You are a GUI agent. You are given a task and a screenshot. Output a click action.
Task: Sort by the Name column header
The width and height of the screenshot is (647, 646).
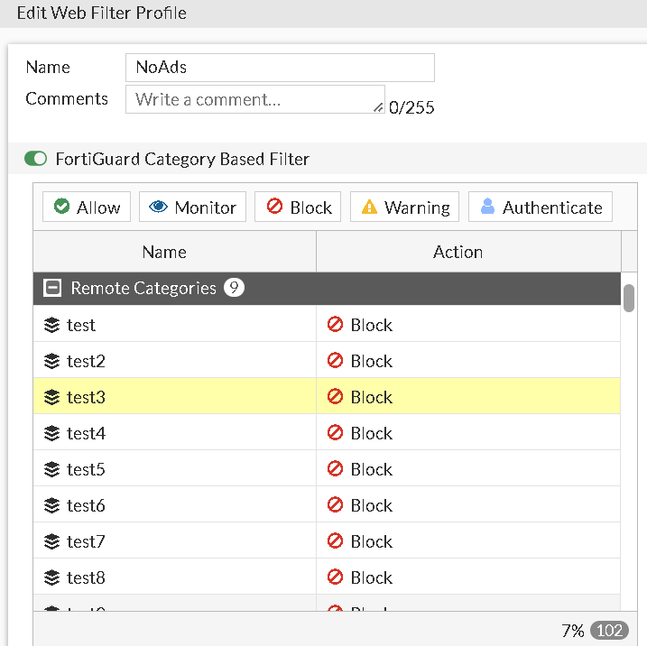[x=163, y=252]
